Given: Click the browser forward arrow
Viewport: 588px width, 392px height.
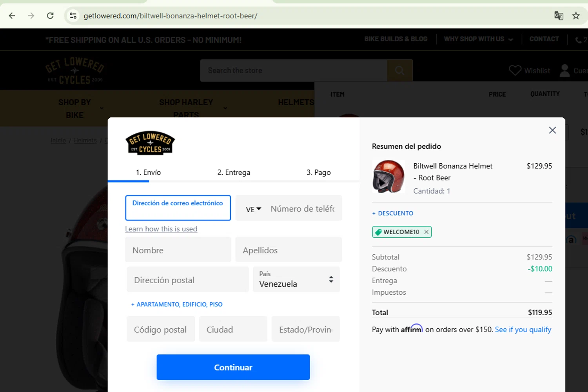Looking at the screenshot, I should 31,16.
